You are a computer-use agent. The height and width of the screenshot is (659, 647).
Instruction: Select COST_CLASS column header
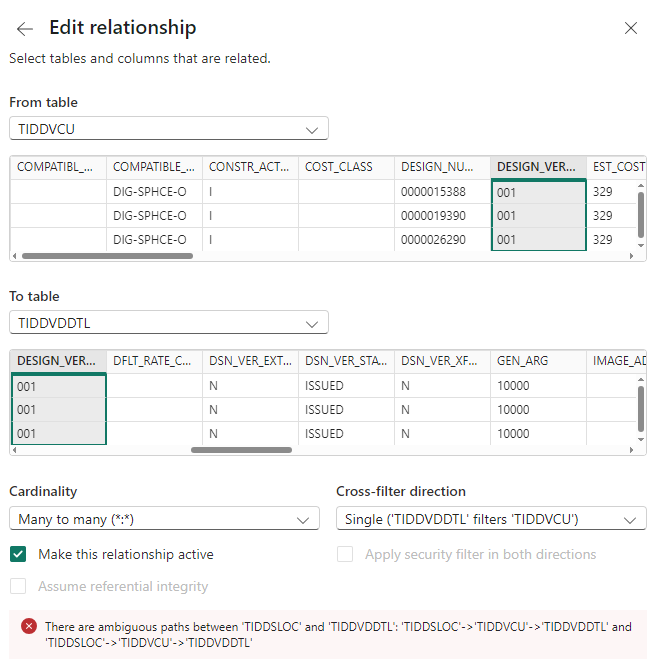point(346,167)
